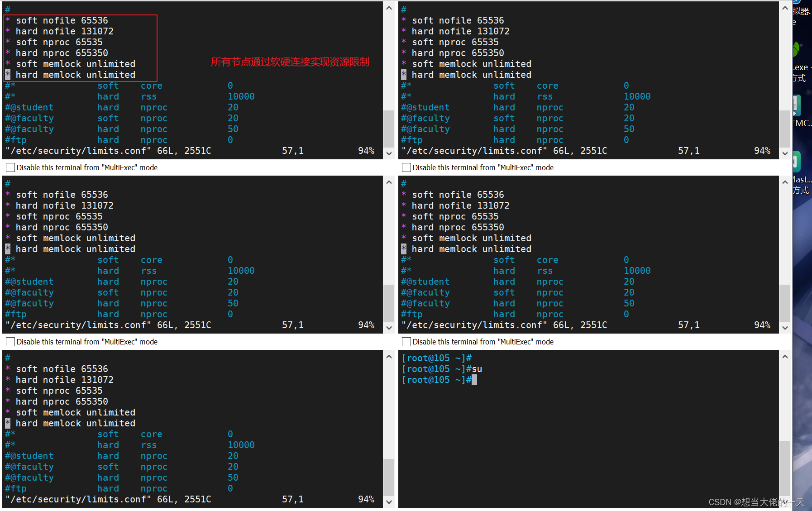The height and width of the screenshot is (511, 812).
Task: Click rss value '10000' in top-right terminal
Action: [637, 96]
